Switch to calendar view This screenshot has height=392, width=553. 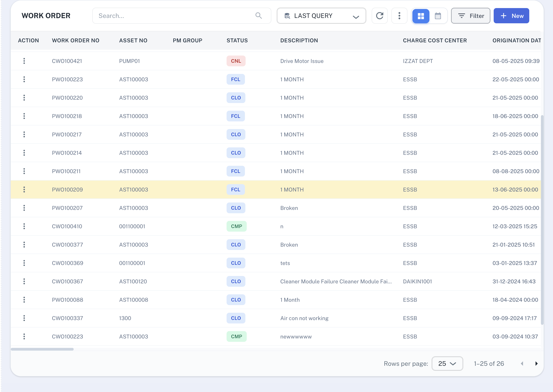coord(438,16)
